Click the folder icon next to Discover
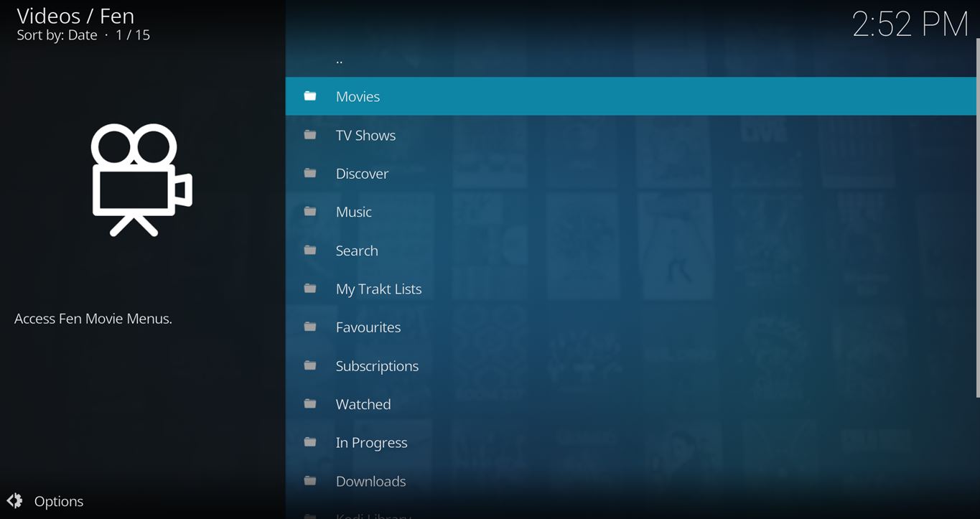This screenshot has width=980, height=519. [x=310, y=173]
